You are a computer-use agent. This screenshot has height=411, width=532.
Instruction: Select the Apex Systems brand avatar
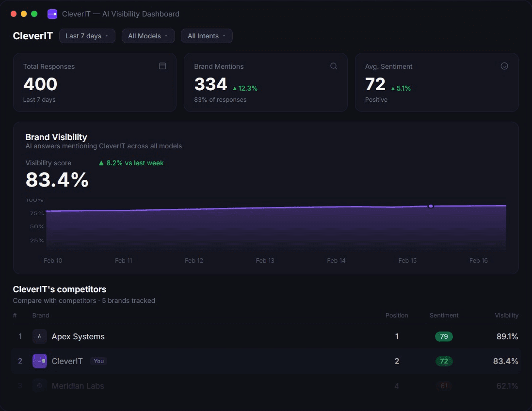click(39, 336)
